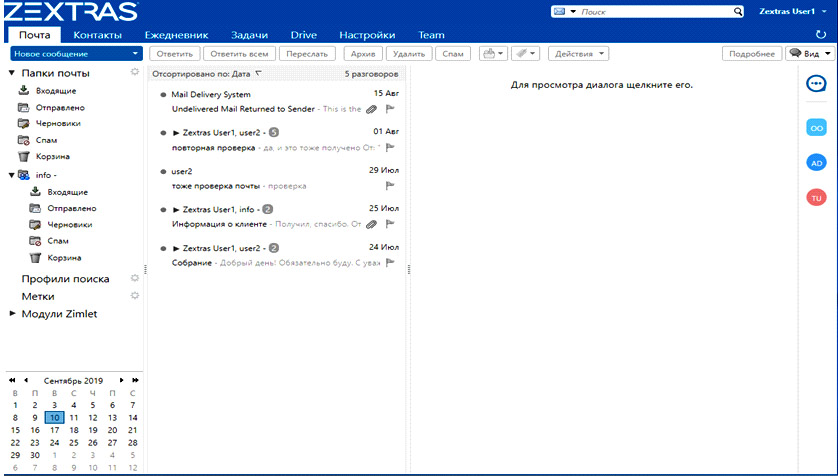This screenshot has height=476, width=838.
Task: Change the sort order at Отсортировано по: Дата
Action: [207, 74]
